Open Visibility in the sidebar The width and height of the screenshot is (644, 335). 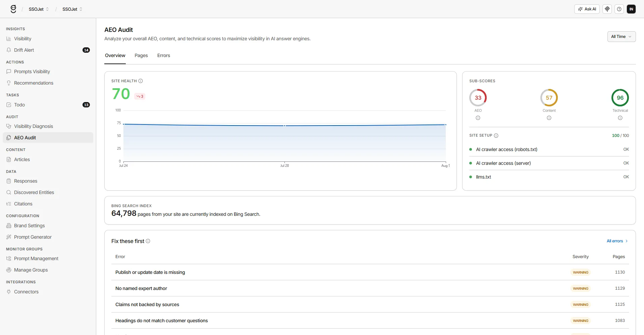[48, 39]
